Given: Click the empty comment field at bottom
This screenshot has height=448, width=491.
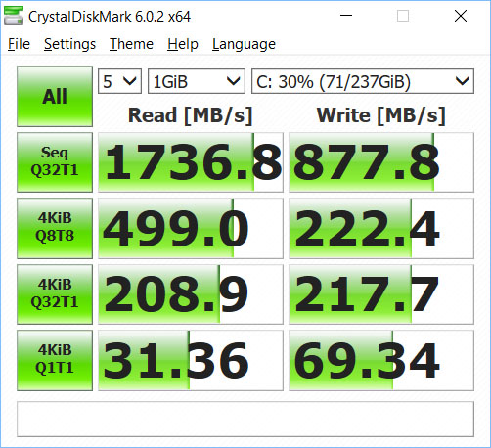Looking at the screenshot, I should (245, 419).
